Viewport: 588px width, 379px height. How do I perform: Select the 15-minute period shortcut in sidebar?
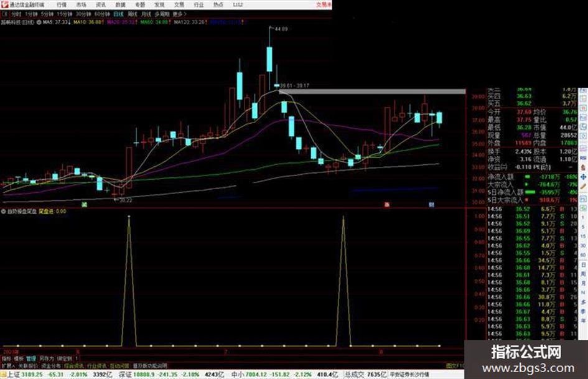[583, 236]
